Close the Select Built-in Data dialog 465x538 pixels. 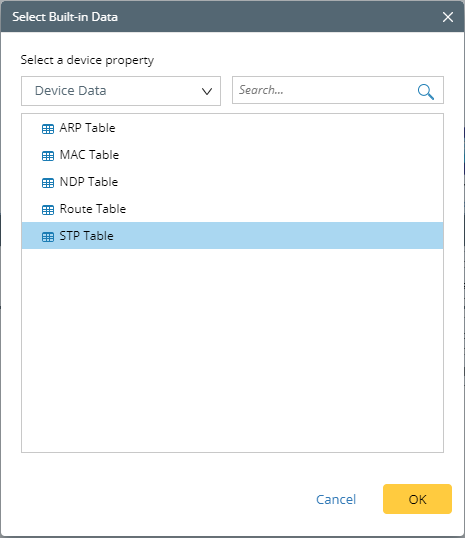pyautogui.click(x=447, y=17)
